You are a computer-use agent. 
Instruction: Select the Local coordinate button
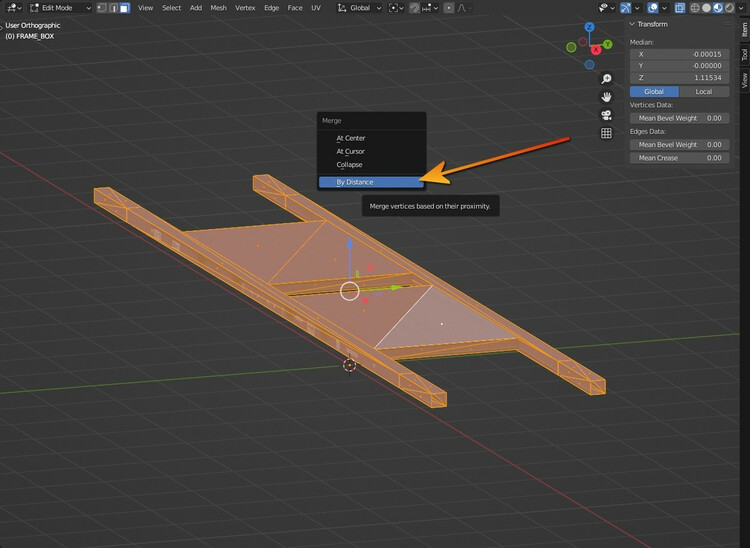(x=704, y=91)
